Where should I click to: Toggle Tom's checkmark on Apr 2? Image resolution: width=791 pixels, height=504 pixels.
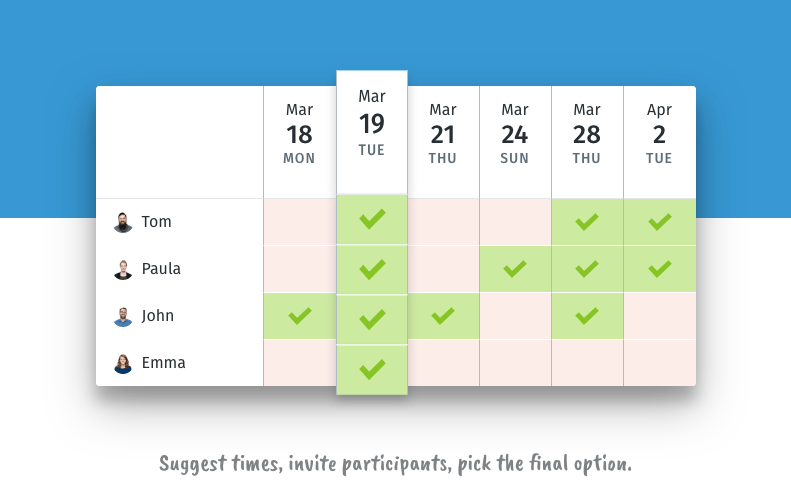pyautogui.click(x=660, y=222)
